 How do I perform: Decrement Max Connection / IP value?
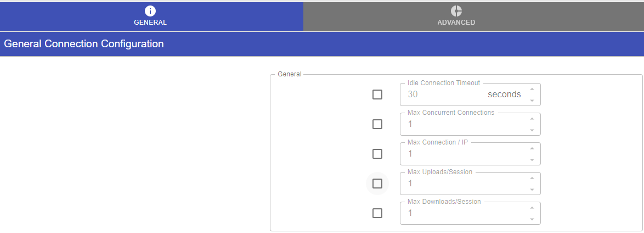531,160
